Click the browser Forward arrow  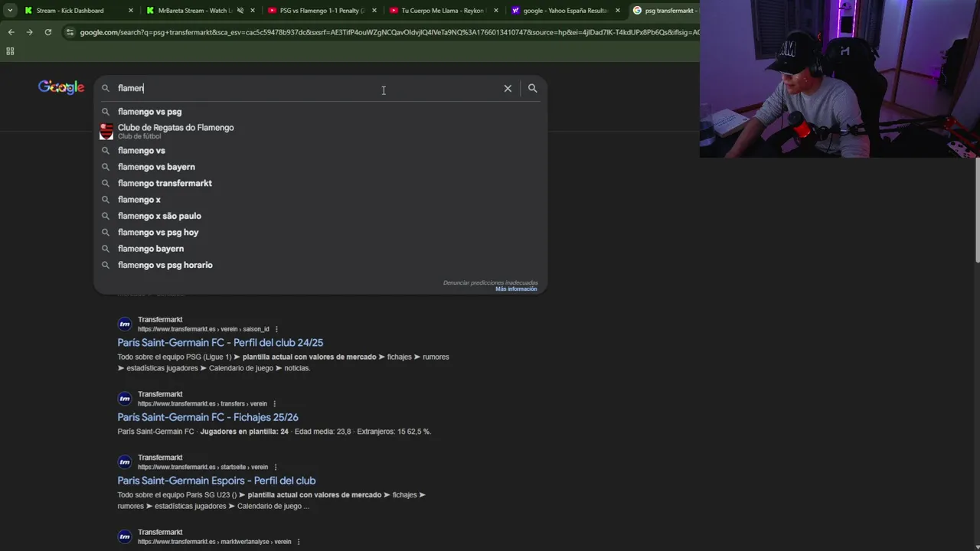point(29,32)
